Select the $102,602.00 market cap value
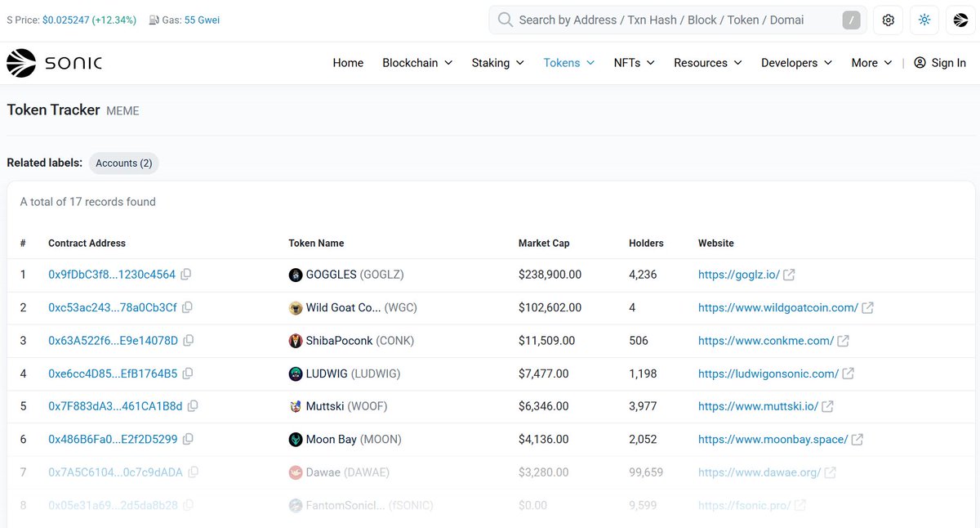 point(550,307)
